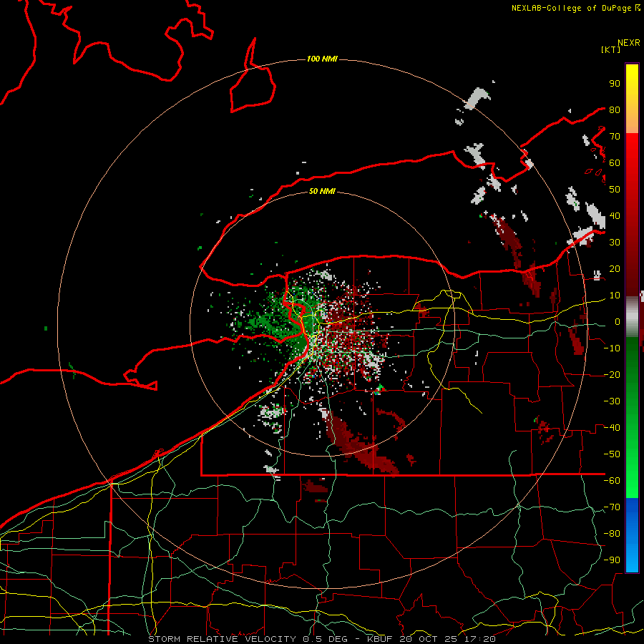Click the 70 value on the velocity scale

point(615,137)
